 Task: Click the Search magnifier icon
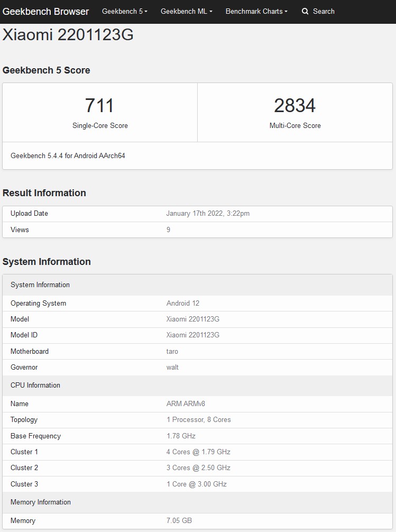tap(305, 12)
